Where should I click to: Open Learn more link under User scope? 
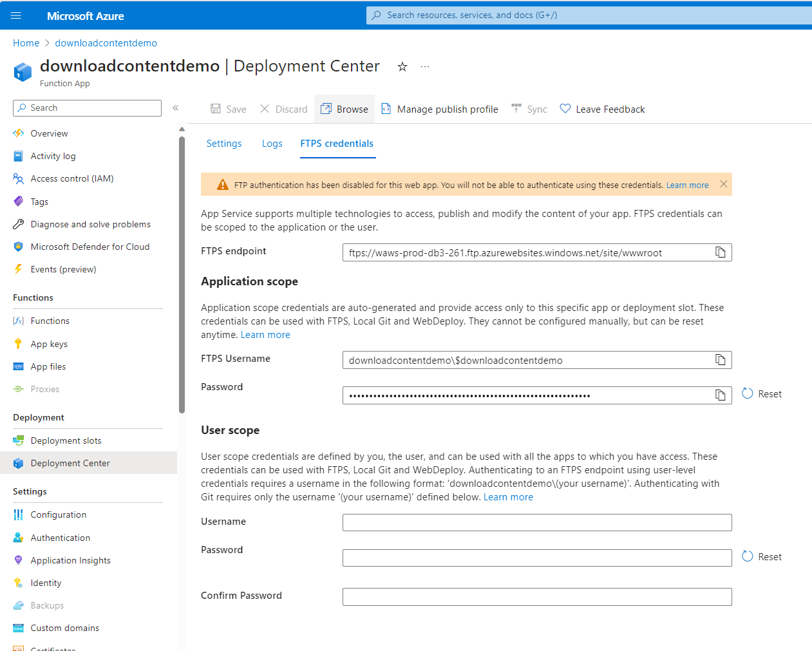pyautogui.click(x=508, y=497)
